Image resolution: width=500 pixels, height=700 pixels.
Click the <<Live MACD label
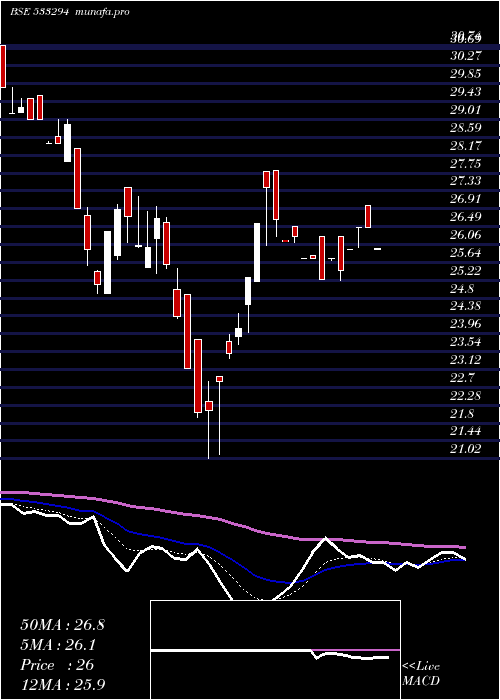point(421,673)
